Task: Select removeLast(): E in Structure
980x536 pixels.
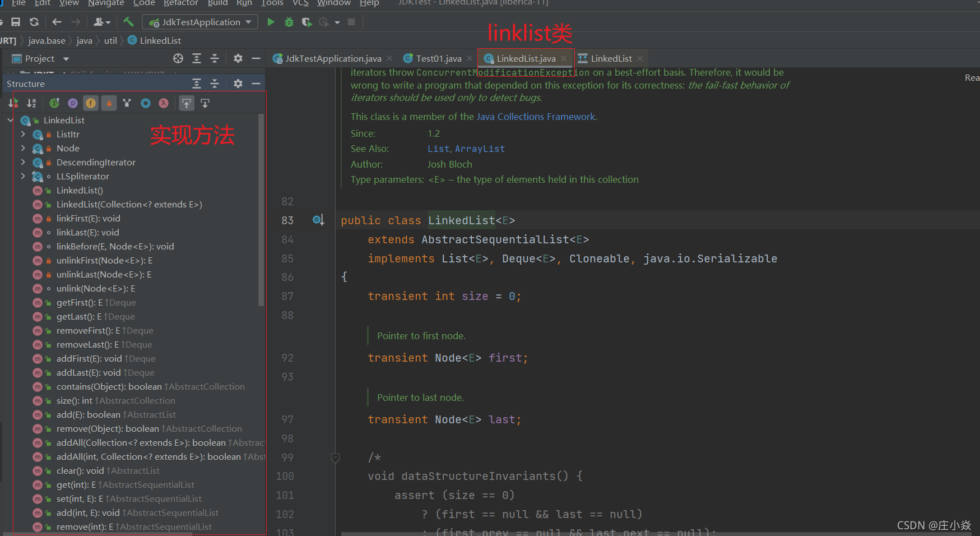Action: click(87, 344)
